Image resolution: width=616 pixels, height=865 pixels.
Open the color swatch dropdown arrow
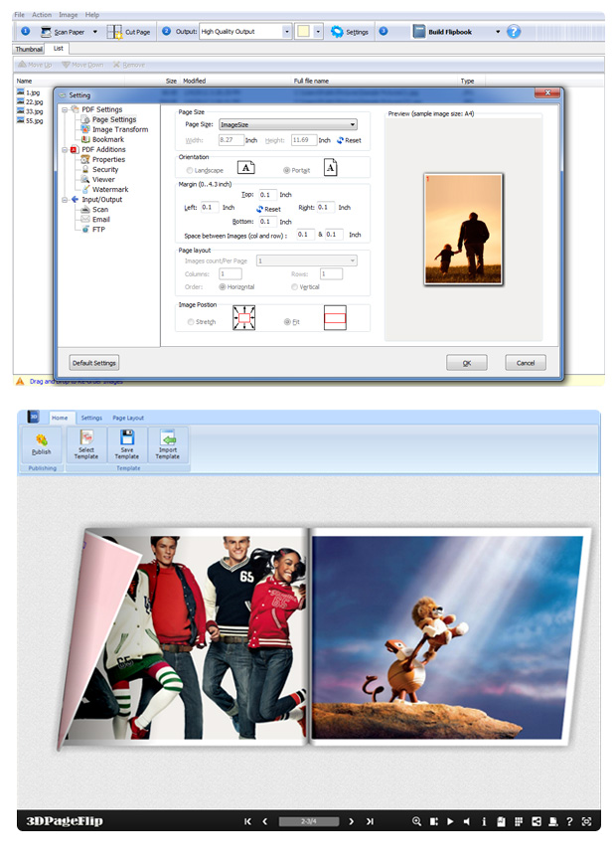coord(318,32)
